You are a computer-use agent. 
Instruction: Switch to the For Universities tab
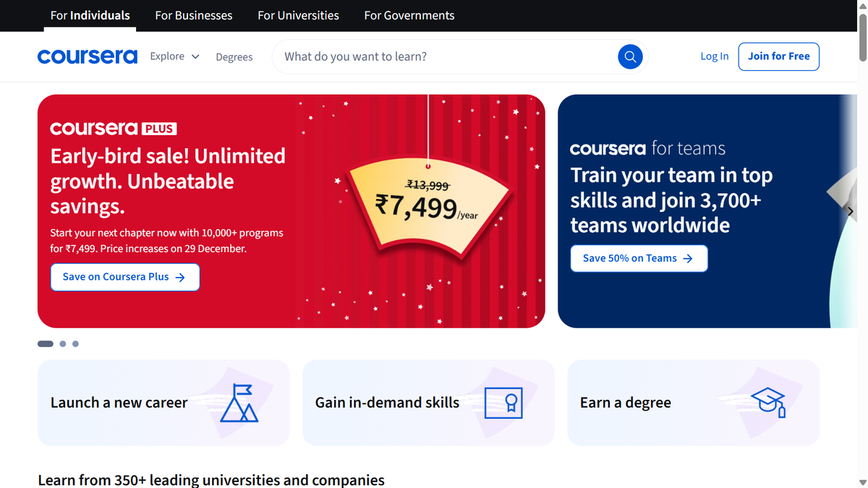point(298,15)
